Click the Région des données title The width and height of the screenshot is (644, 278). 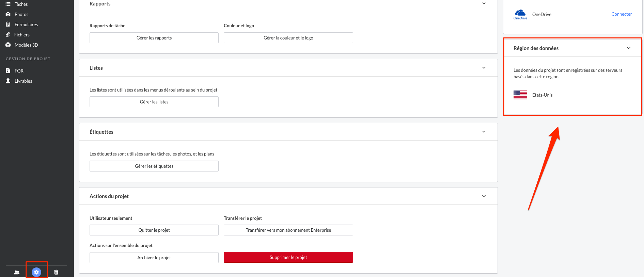point(536,48)
